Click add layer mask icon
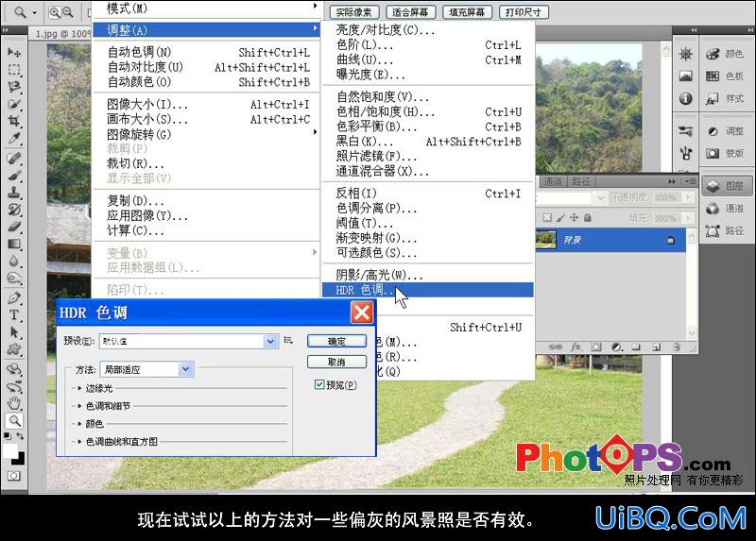Image resolution: width=756 pixels, height=541 pixels. (596, 347)
